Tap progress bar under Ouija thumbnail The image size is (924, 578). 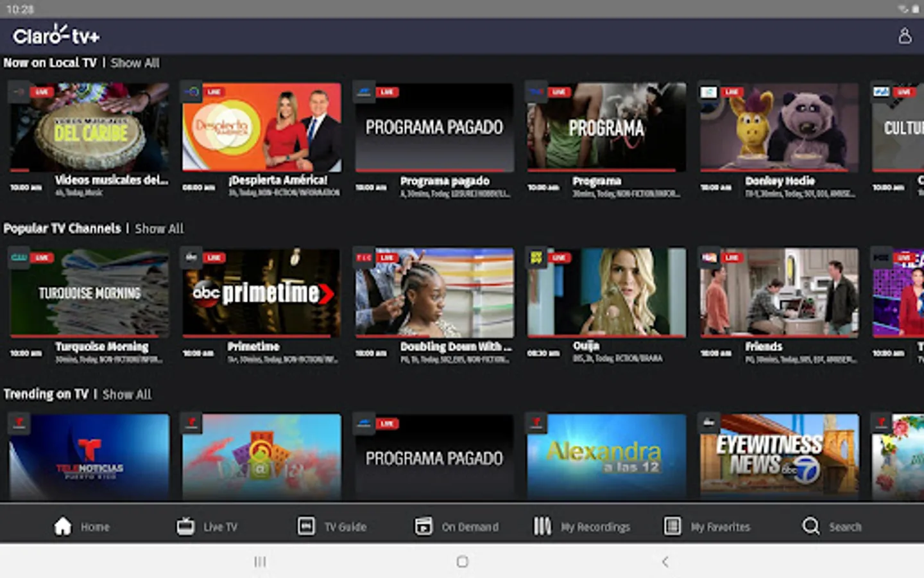tap(606, 336)
